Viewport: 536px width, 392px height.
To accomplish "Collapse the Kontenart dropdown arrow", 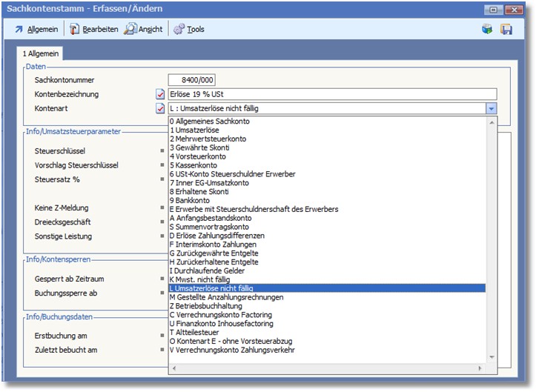I will click(x=491, y=108).
